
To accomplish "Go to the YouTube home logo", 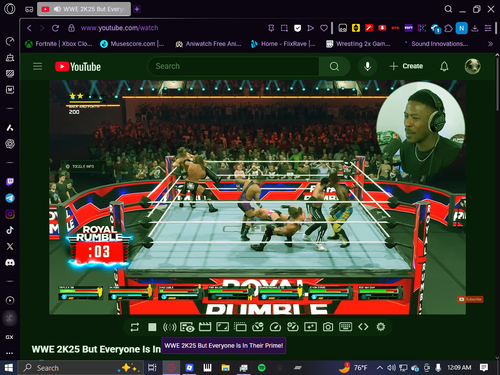I will point(78,67).
